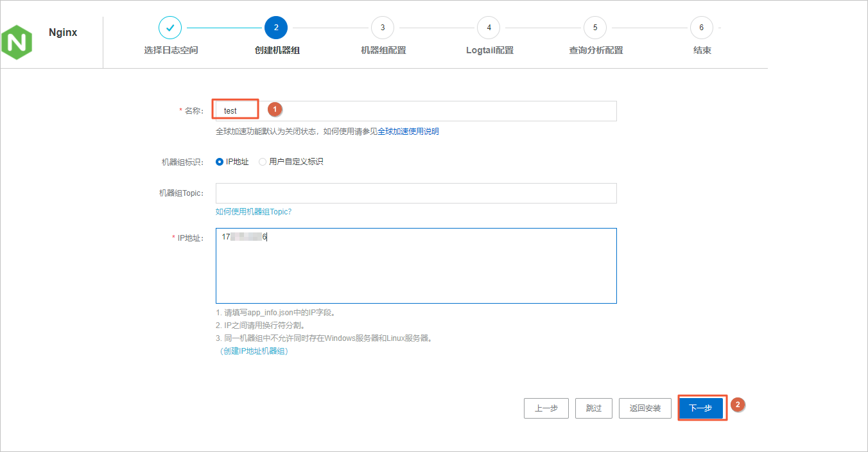Click the 查询分析配置 step label
Viewport: 868px width, 452px height.
(596, 50)
